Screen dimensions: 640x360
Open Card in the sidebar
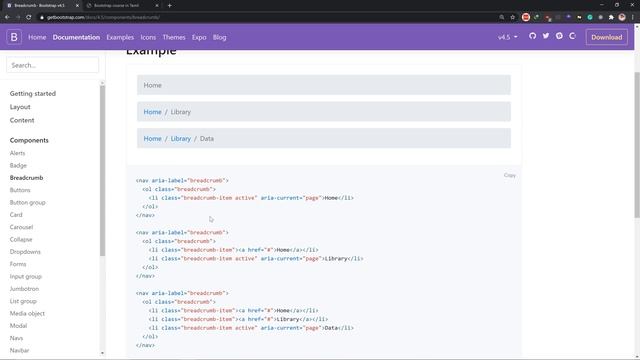[16, 215]
